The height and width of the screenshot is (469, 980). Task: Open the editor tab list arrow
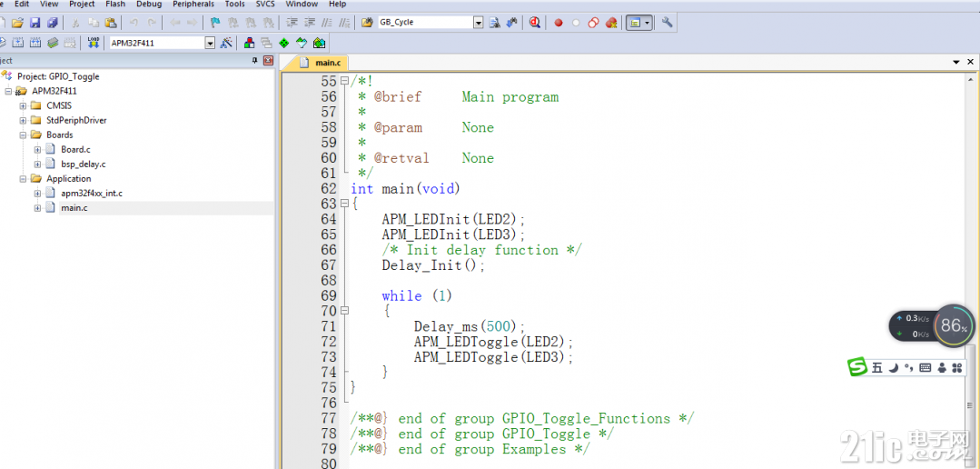[x=956, y=62]
